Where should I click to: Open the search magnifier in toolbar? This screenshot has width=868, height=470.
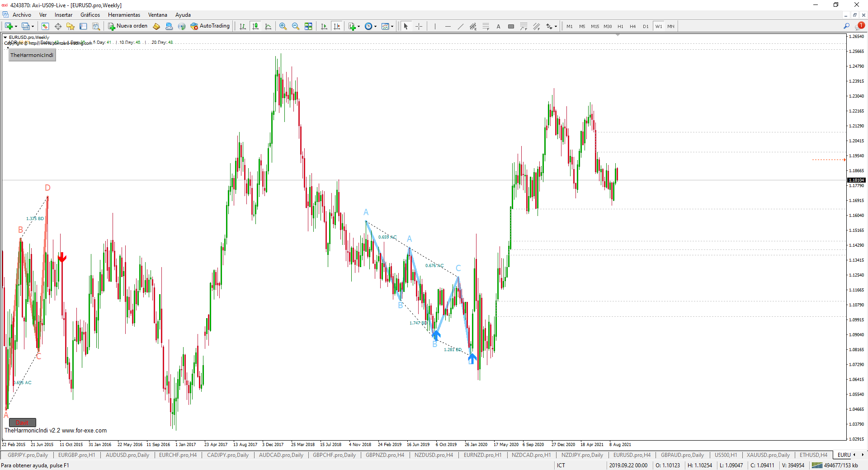pyautogui.click(x=846, y=26)
